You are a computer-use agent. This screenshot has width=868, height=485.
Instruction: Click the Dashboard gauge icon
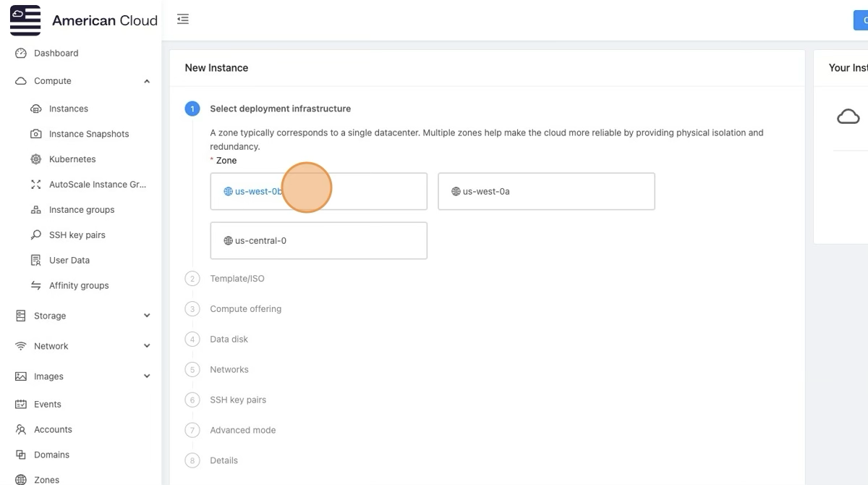(21, 53)
